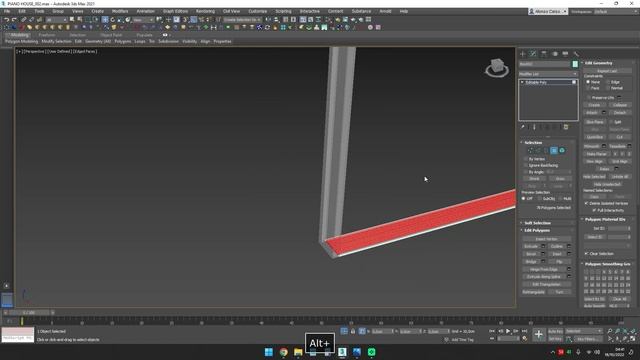Open the File menu

click(7, 11)
